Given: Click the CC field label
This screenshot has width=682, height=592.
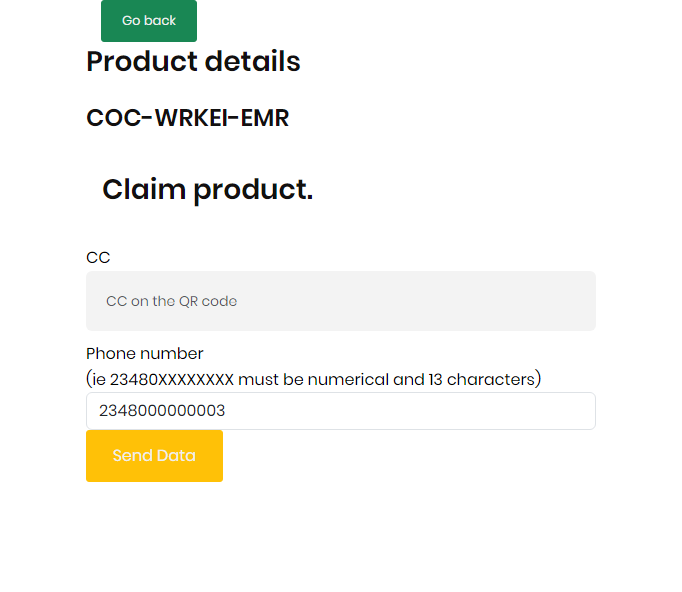Looking at the screenshot, I should tap(98, 258).
